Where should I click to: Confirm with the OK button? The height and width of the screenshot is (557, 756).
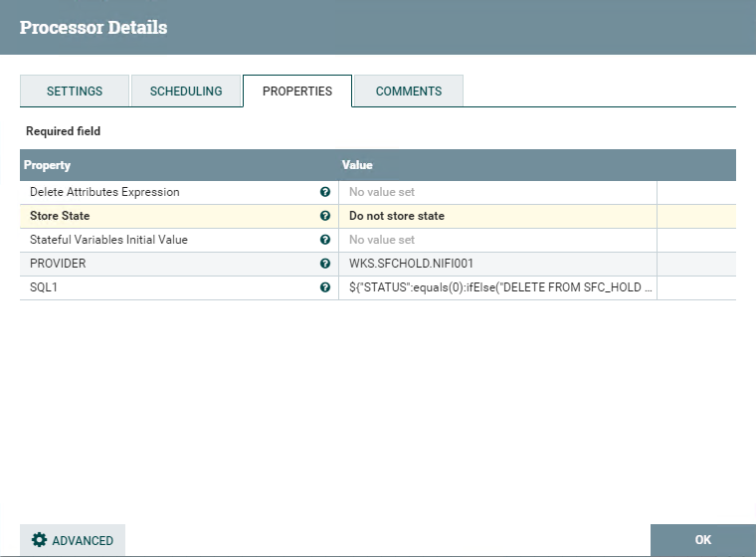pos(702,540)
